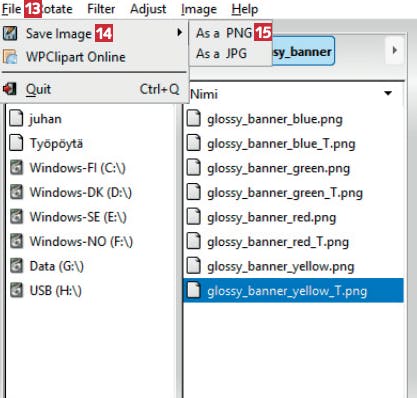The height and width of the screenshot is (398, 417).
Task: Select the Windows-DK (D:\) drive icon
Action: pos(16,192)
